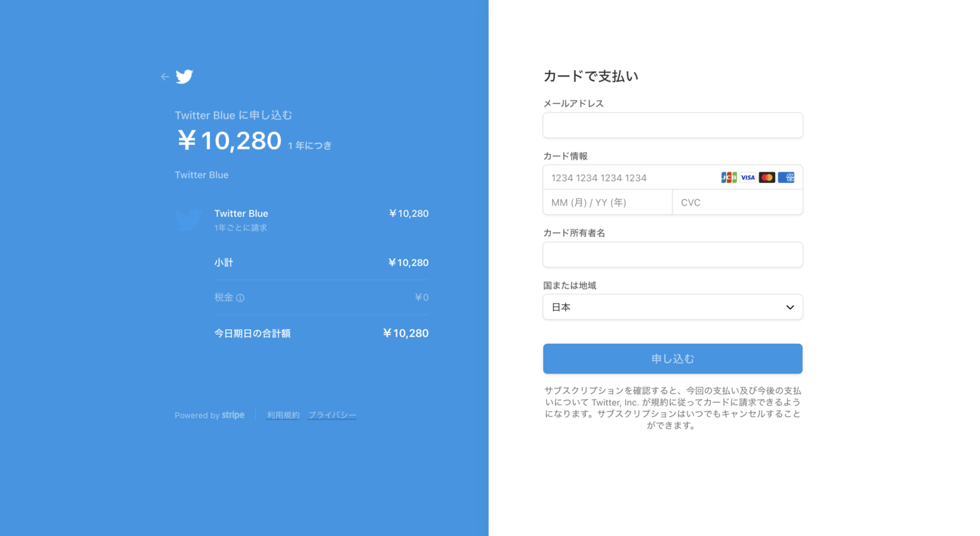Viewport: 980px width, 536px height.
Task: Click the Mastercard brand icon
Action: point(767,177)
